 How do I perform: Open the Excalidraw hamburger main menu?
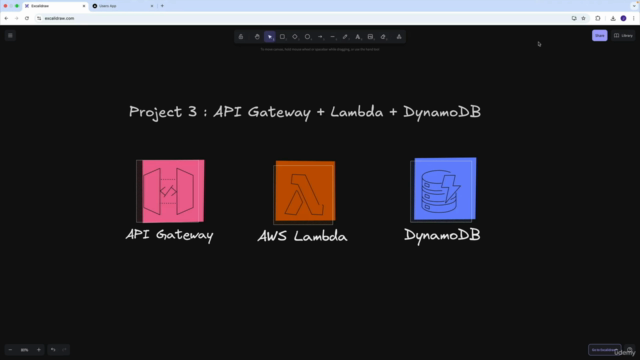pyautogui.click(x=10, y=36)
